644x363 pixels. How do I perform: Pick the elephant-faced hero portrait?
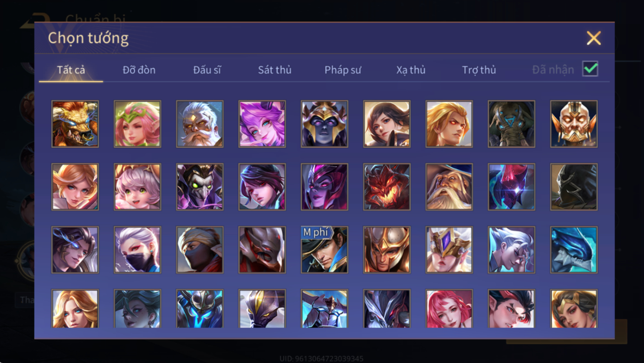[512, 124]
